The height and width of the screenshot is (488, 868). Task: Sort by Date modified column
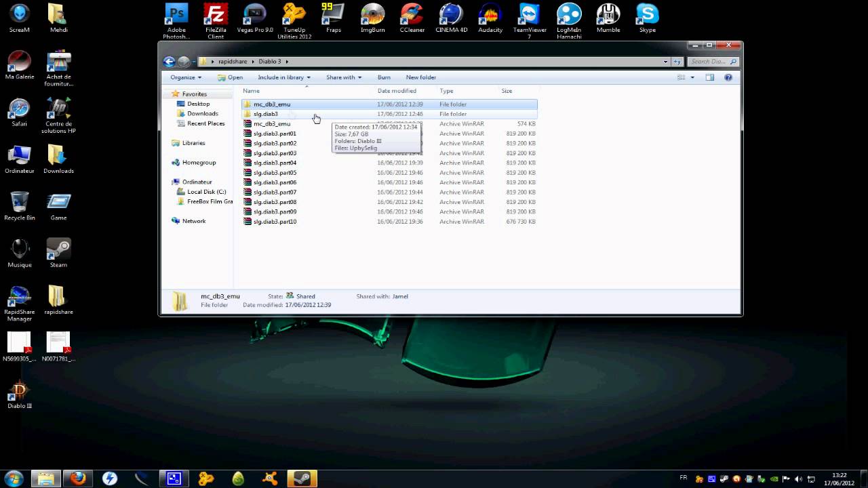tap(406, 91)
